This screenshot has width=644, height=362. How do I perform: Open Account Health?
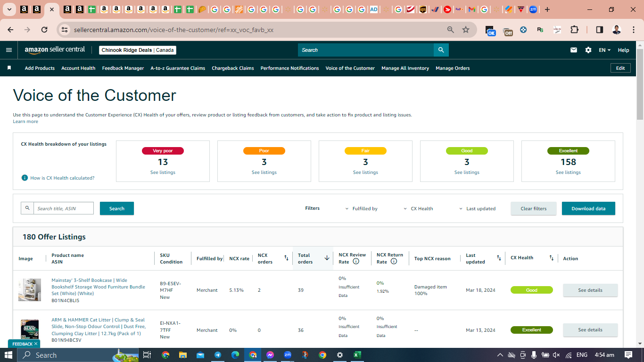tap(78, 68)
